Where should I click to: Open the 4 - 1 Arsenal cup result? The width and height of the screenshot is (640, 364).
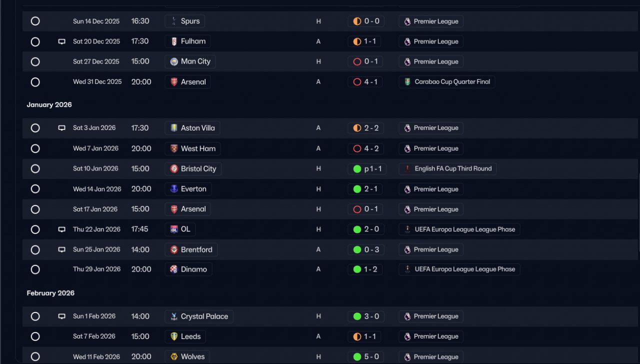(365, 82)
